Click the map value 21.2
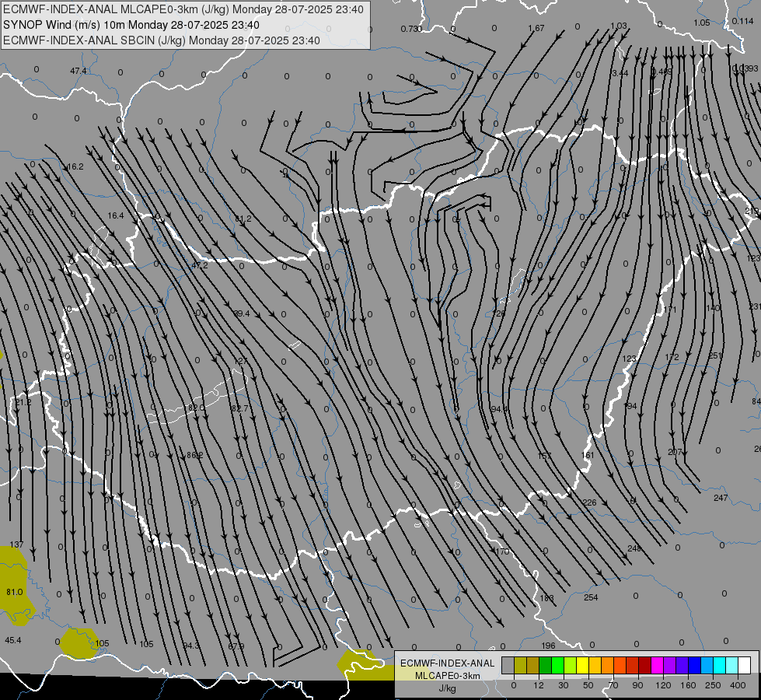Viewport: 761px width, 700px height. (23, 402)
